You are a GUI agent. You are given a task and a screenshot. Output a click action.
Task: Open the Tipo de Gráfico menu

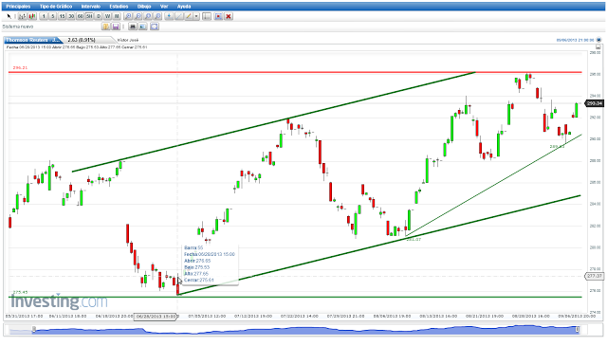coord(56,7)
